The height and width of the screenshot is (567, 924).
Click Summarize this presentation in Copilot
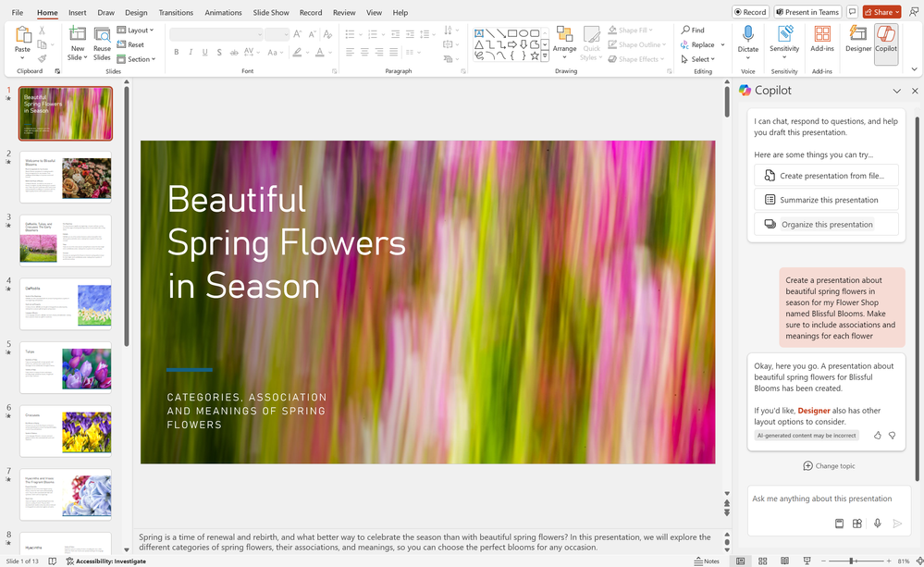[x=826, y=199]
